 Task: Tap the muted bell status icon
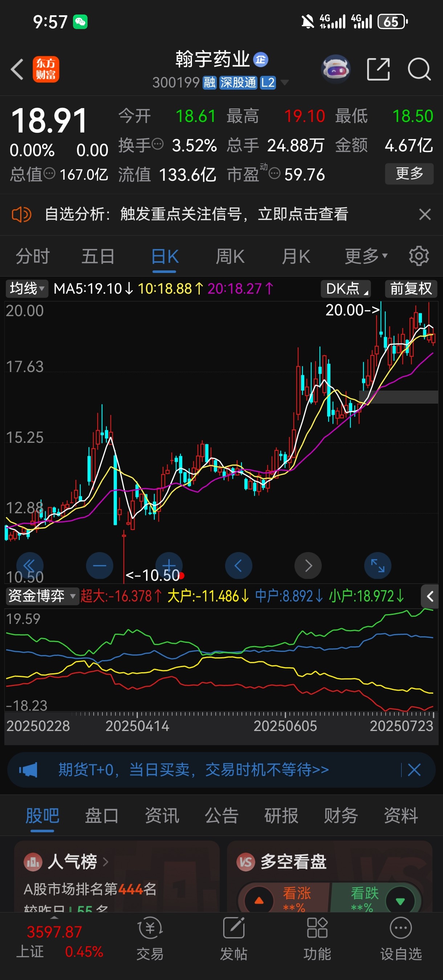308,22
